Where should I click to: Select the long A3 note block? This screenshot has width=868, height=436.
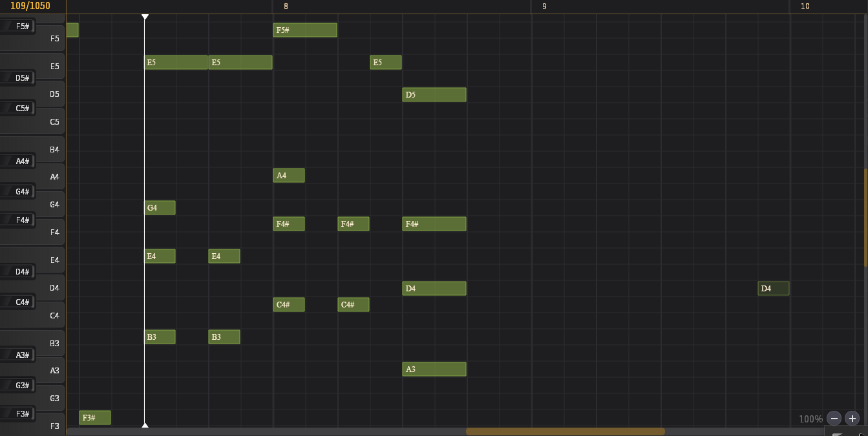pyautogui.click(x=434, y=369)
